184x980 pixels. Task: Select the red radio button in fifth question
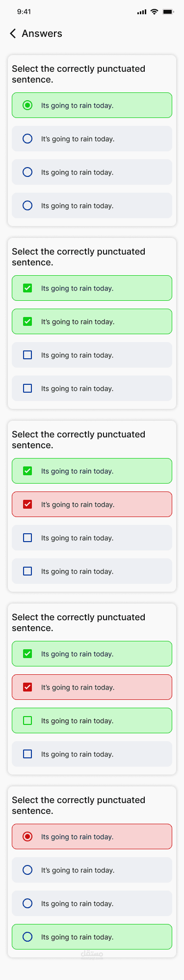tap(27, 836)
